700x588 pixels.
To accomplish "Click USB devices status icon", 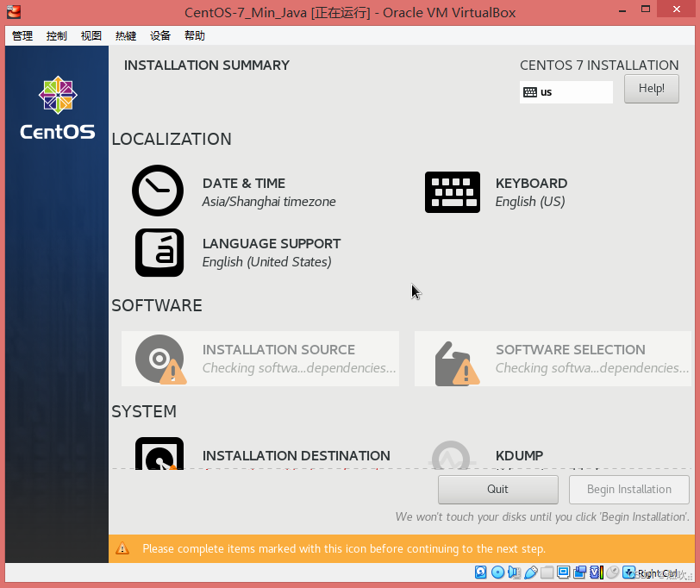I will coord(531,572).
